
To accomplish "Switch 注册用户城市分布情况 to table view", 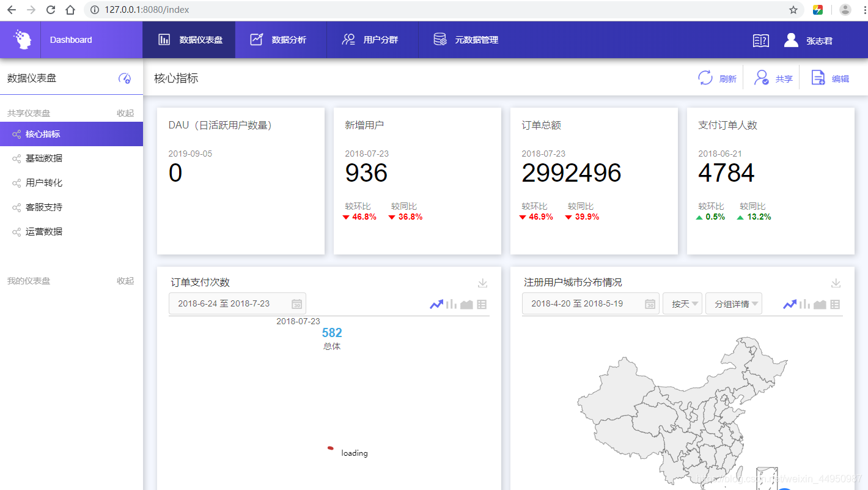I will (x=835, y=304).
